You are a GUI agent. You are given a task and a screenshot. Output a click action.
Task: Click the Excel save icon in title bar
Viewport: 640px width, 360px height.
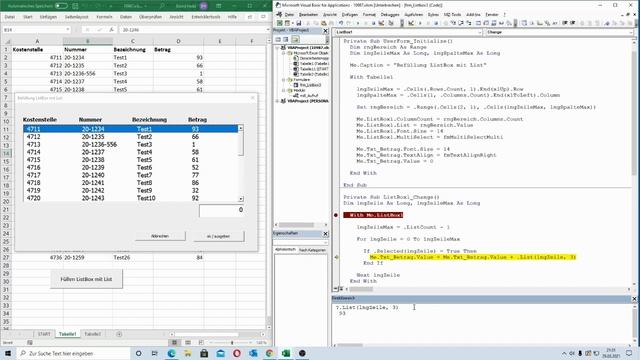pos(76,6)
